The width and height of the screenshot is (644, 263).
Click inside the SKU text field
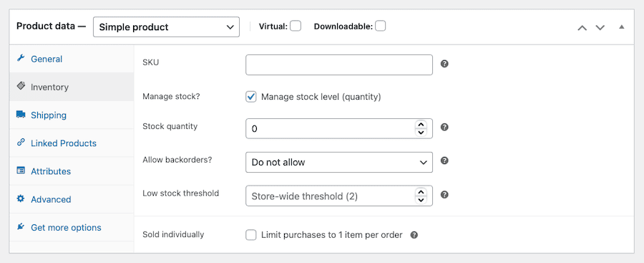click(339, 64)
